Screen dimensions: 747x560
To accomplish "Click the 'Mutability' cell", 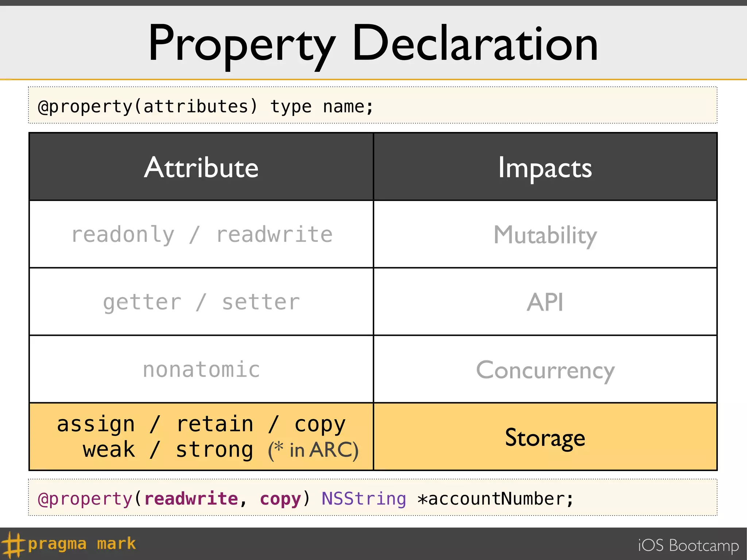I will coord(545,234).
